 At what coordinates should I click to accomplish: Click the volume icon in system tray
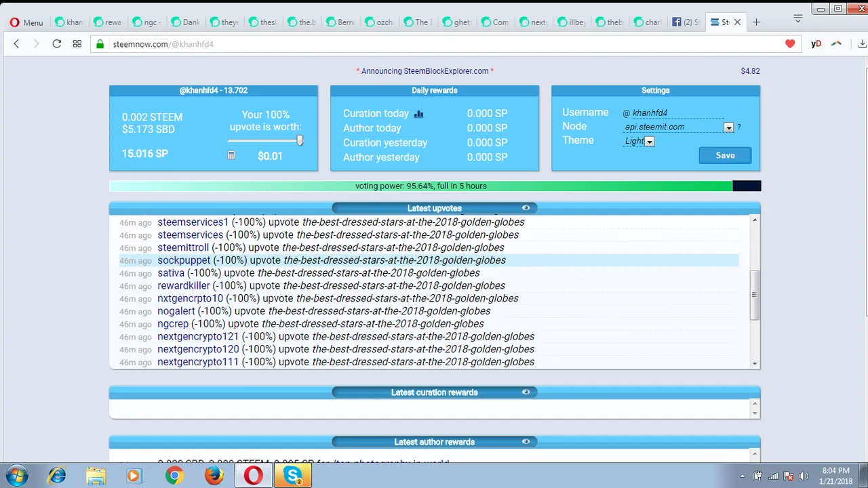coord(804,476)
